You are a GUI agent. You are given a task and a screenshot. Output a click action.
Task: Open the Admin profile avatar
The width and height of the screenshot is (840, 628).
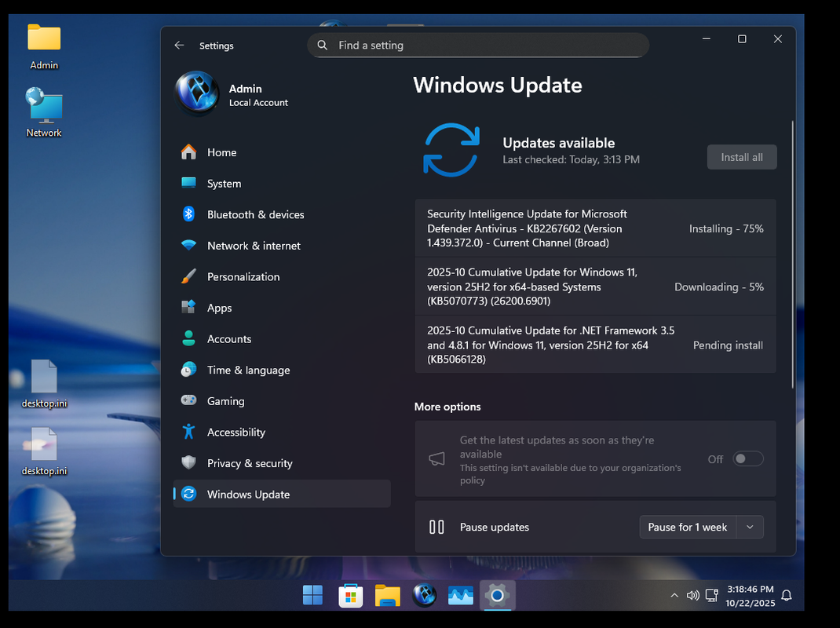pos(197,93)
